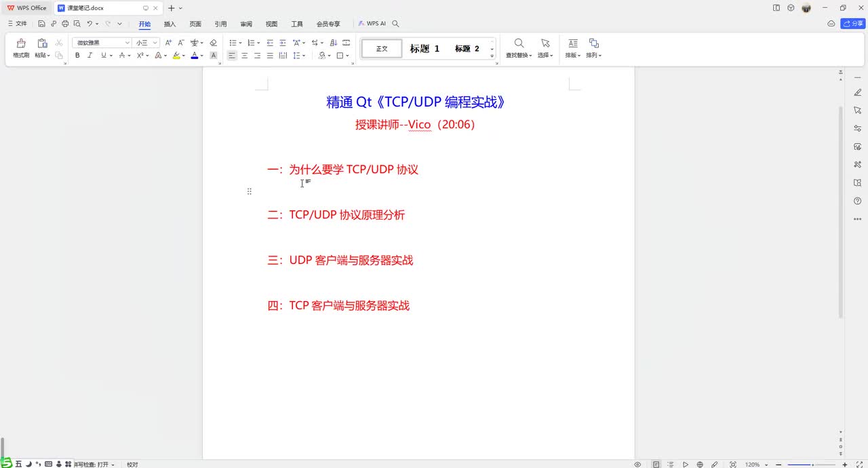
Task: Click the Layout (排版) icon
Action: [x=573, y=43]
